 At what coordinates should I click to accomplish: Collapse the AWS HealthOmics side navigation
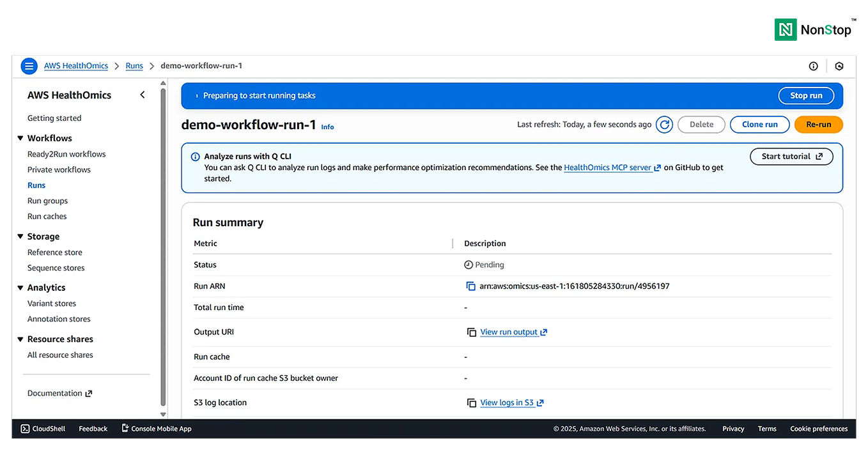[143, 95]
